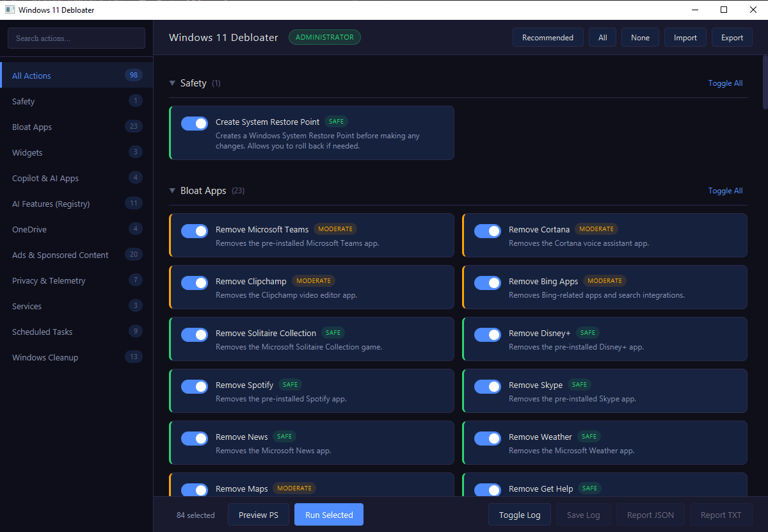Collapse the Bloat Apps section triangle
The image size is (768, 532).
click(172, 191)
